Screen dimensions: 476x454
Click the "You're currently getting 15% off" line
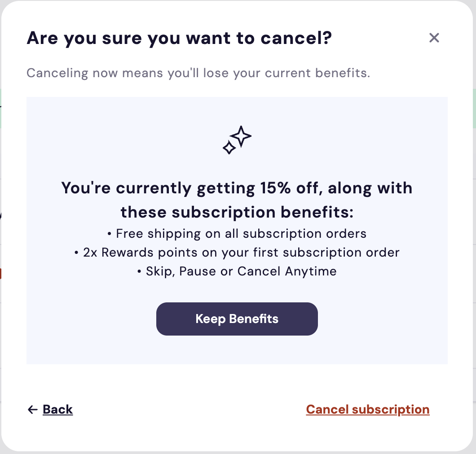(237, 188)
